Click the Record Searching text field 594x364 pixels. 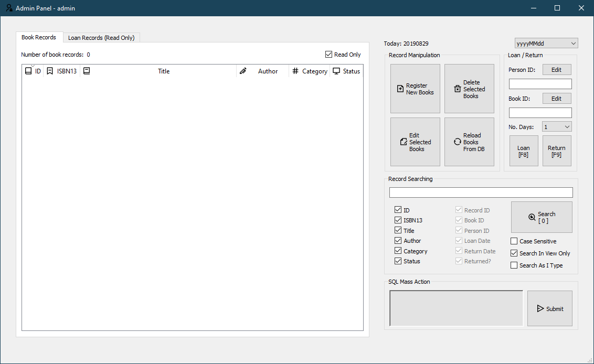(x=480, y=192)
